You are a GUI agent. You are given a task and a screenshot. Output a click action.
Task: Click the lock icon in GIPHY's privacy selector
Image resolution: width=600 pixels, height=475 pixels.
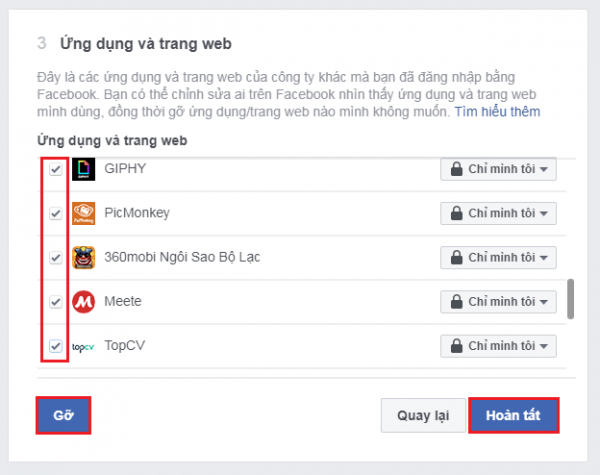[x=457, y=169]
